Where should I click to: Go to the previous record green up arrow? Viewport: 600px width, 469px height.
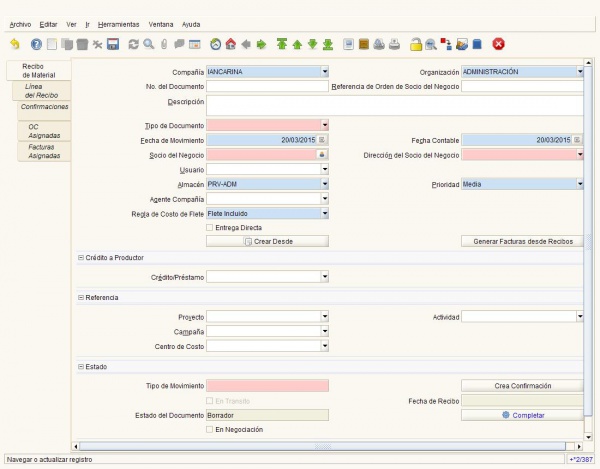tap(297, 44)
